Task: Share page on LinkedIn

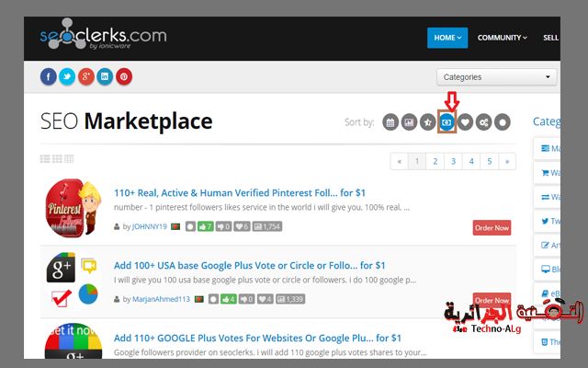Action: (105, 77)
